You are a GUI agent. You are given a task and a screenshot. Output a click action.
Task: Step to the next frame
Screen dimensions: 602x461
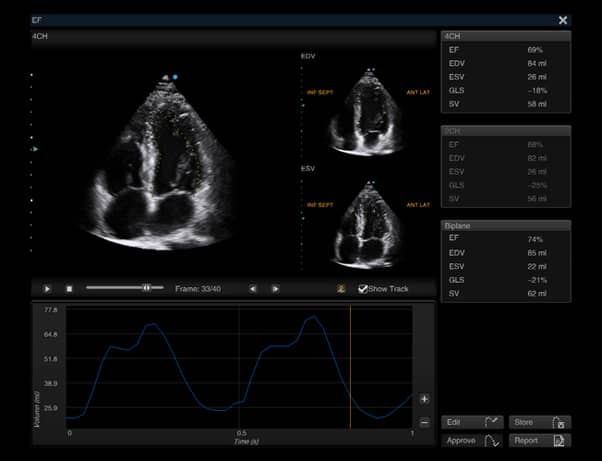click(275, 289)
